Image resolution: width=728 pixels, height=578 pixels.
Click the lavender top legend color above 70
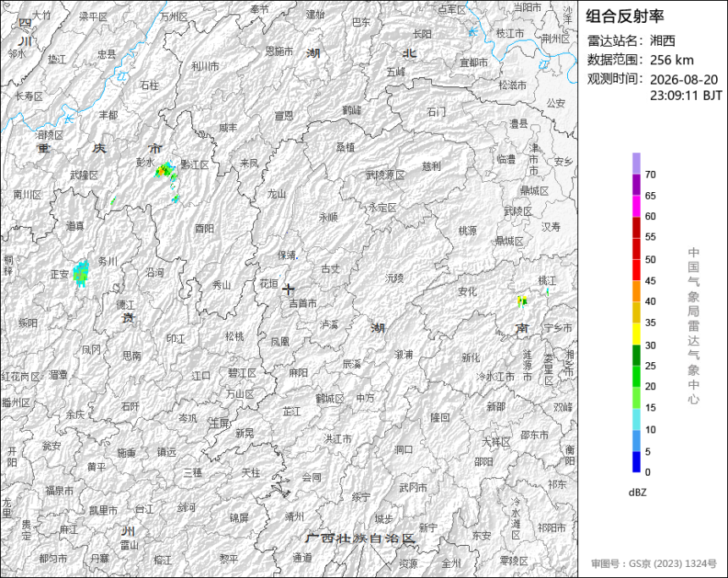(x=636, y=163)
